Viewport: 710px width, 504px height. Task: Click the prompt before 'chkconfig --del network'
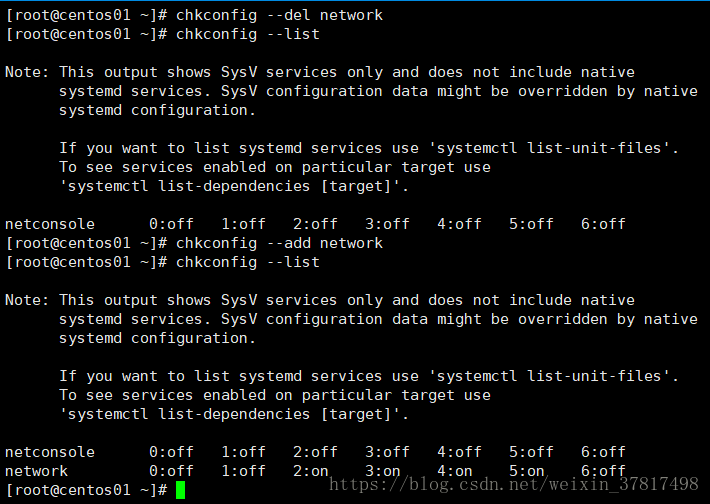(x=86, y=16)
